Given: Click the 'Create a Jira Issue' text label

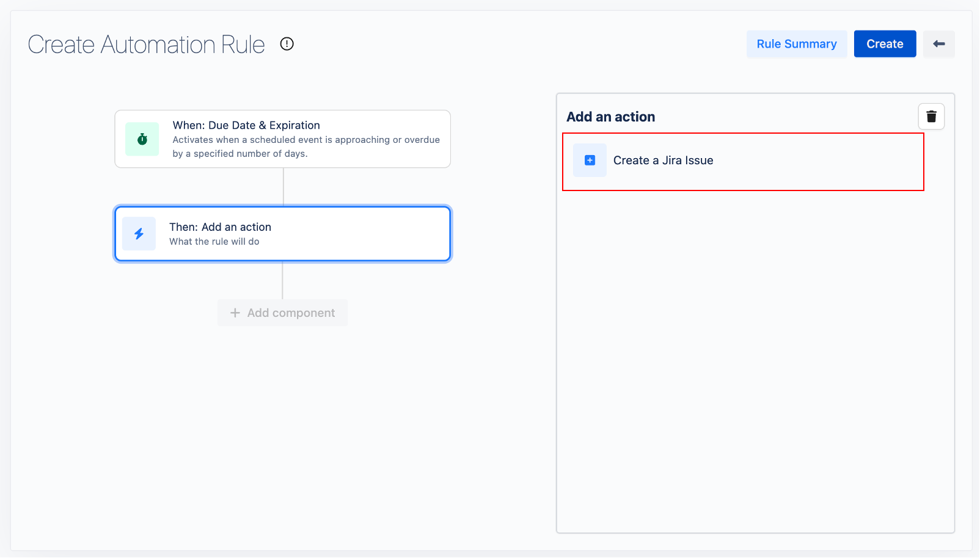Looking at the screenshot, I should (663, 161).
